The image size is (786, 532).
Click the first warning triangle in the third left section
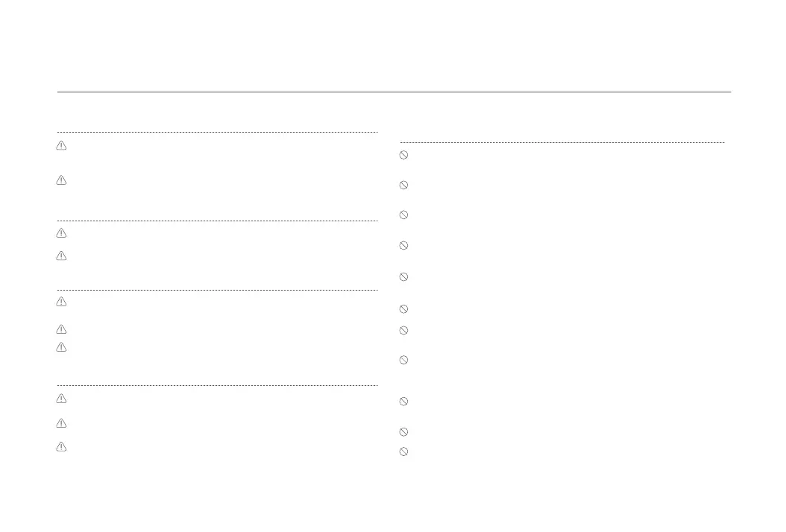62,303
